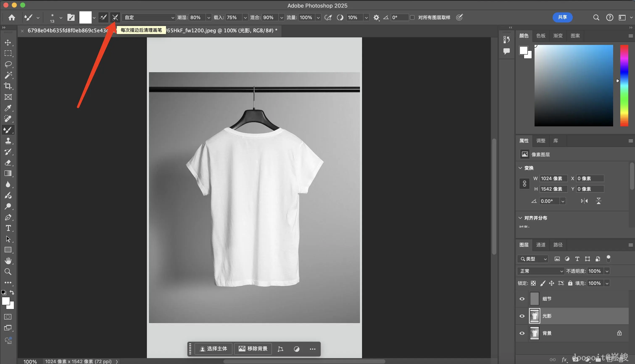Viewport: 635px width, 364px height.
Task: Hide the 细节 layer
Action: [522, 299]
